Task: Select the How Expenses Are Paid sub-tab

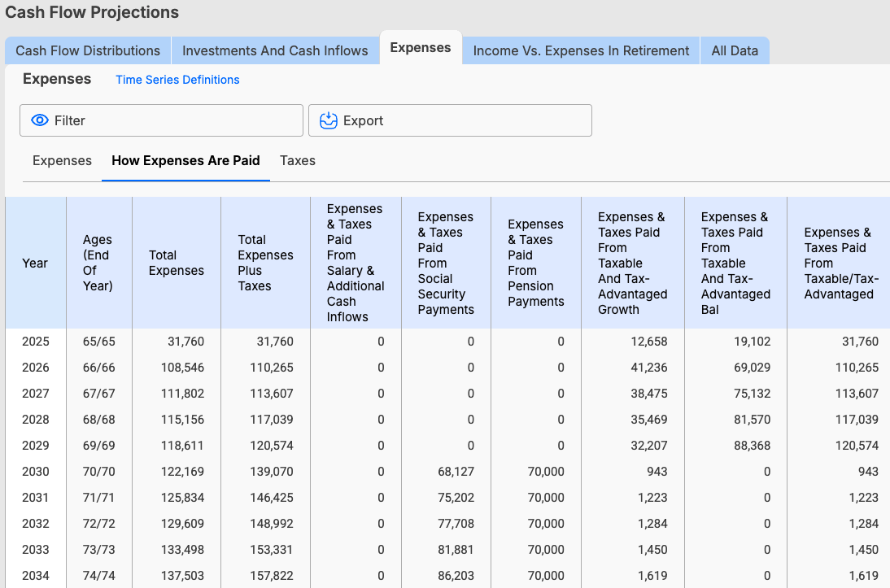Action: pos(185,160)
